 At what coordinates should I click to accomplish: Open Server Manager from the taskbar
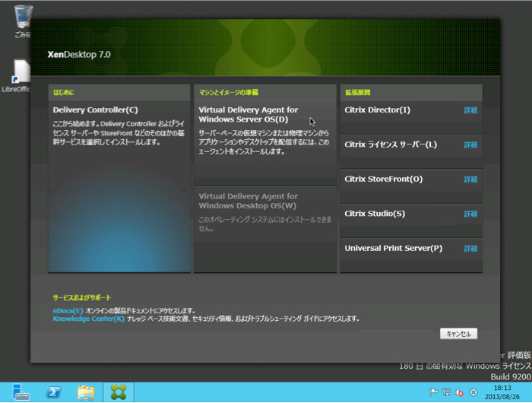pyautogui.click(x=21, y=392)
